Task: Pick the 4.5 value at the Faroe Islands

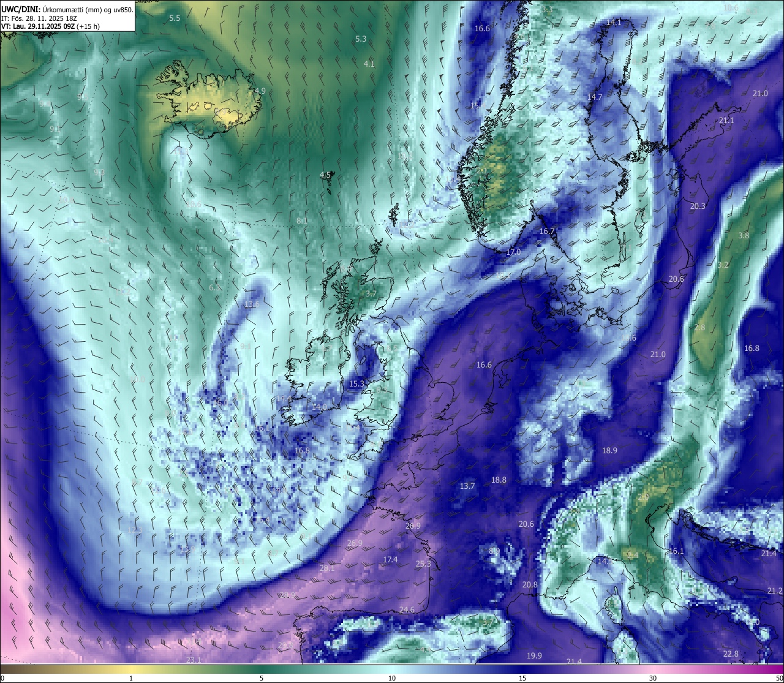Action: pos(325,175)
